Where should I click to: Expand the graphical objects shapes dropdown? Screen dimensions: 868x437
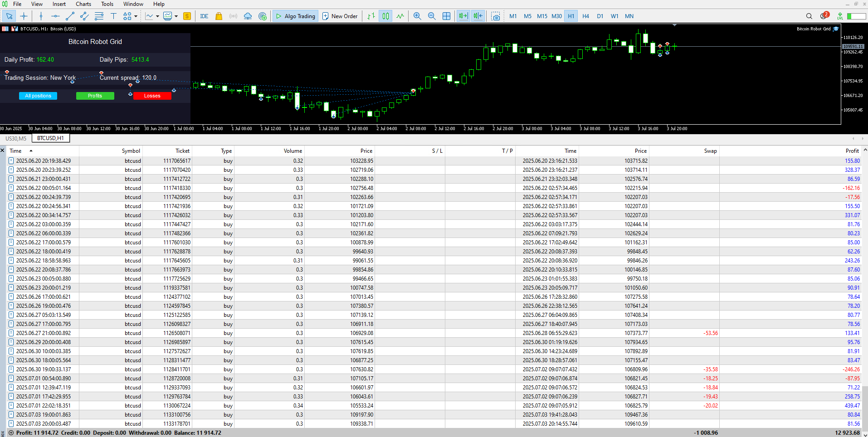tap(136, 16)
